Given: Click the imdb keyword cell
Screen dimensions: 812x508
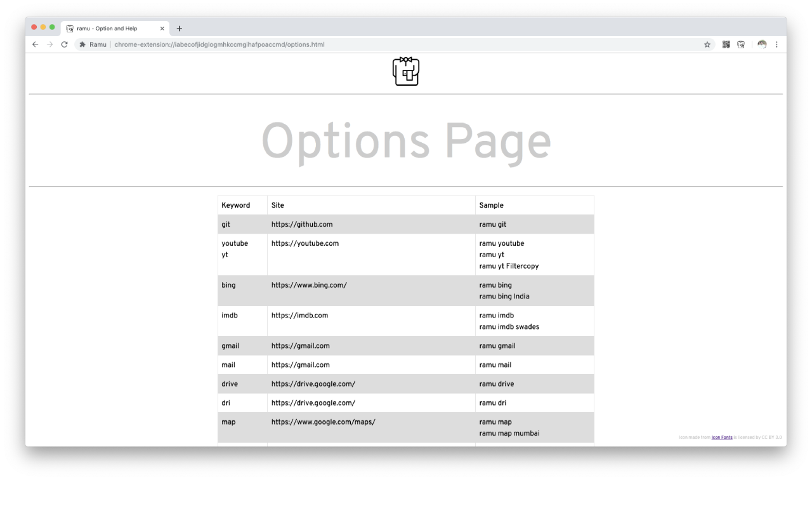Looking at the screenshot, I should (x=242, y=321).
